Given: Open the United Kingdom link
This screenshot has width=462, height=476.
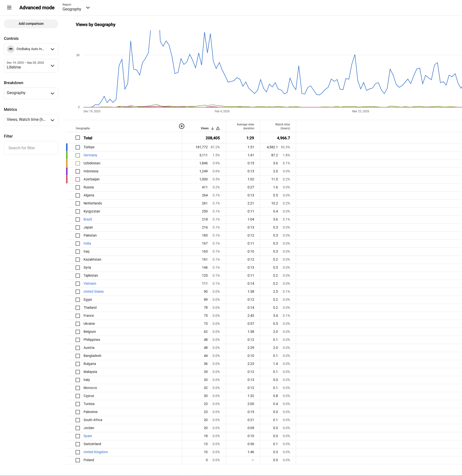Looking at the screenshot, I should click(x=96, y=452).
